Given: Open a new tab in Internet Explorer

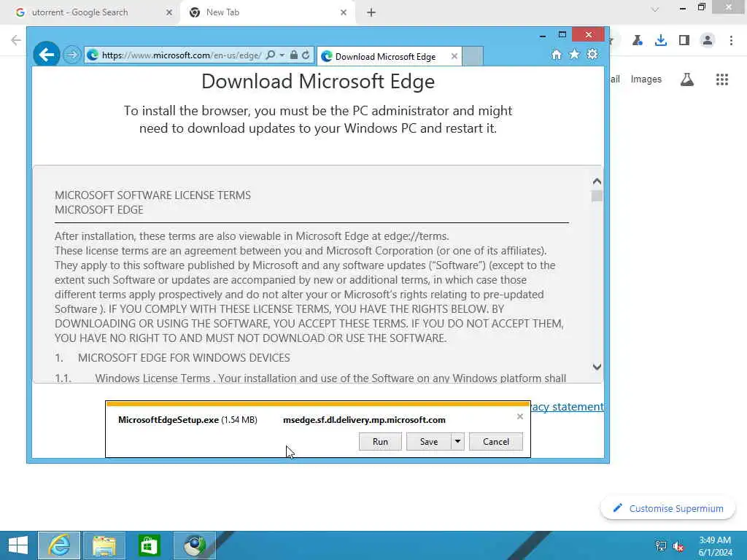Looking at the screenshot, I should coord(473,56).
